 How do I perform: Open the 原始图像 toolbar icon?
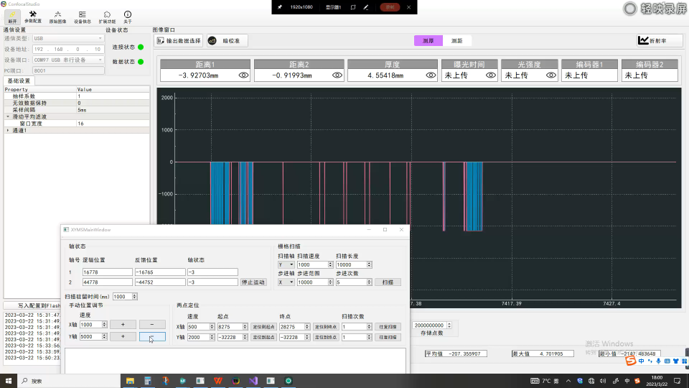coord(58,17)
